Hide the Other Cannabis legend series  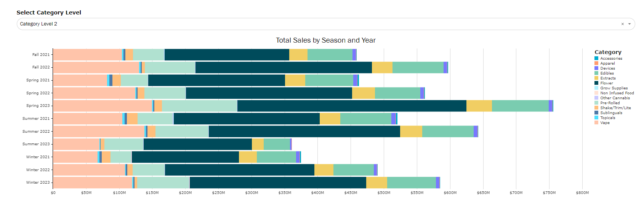pos(615,98)
